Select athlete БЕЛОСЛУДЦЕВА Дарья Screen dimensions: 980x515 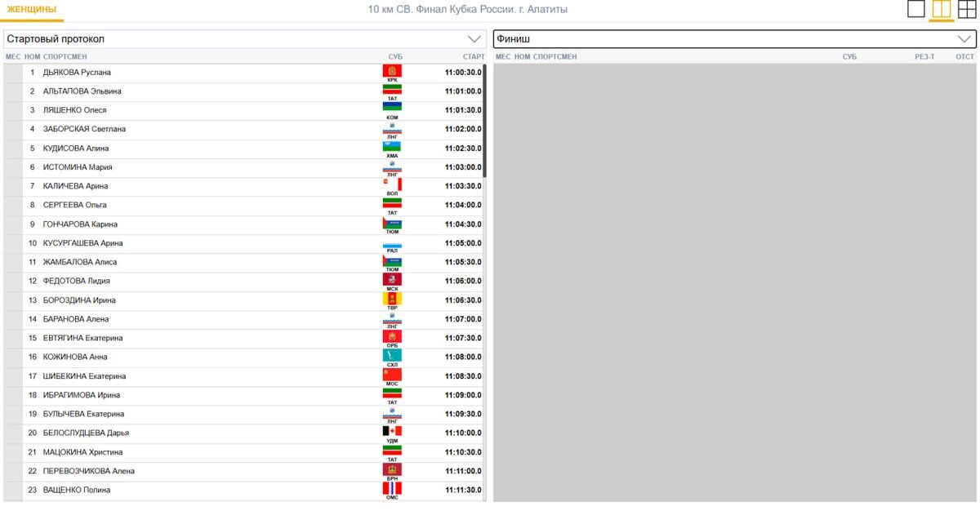click(86, 433)
